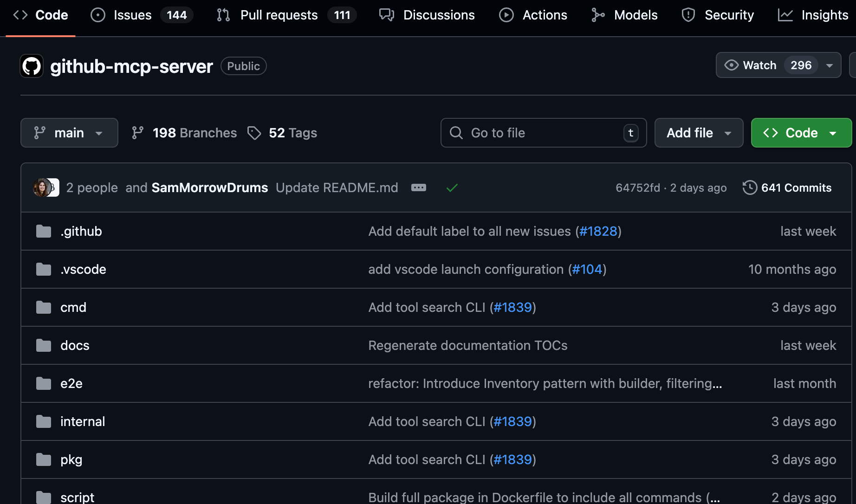The width and height of the screenshot is (856, 504).
Task: Click the green check status icon
Action: click(x=452, y=187)
